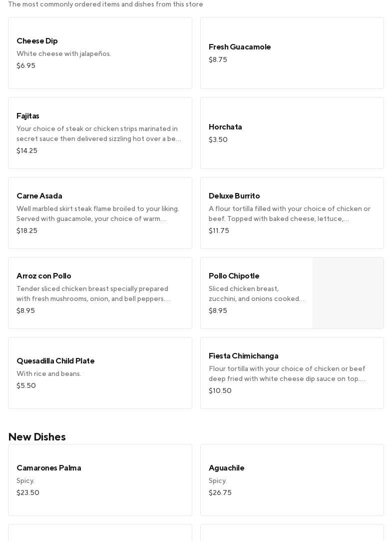Click the Carne Asada title
The width and height of the screenshot is (392, 541).
click(39, 195)
